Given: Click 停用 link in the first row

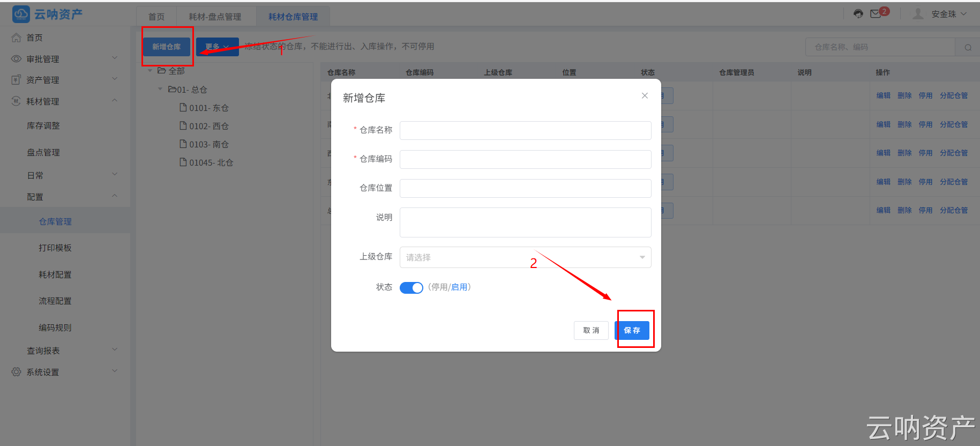Looking at the screenshot, I should [x=926, y=95].
